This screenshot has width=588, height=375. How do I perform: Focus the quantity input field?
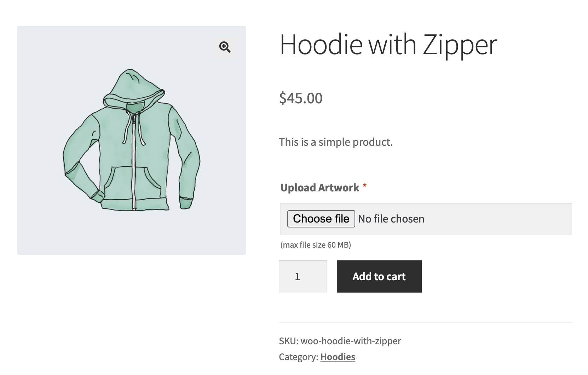point(302,276)
